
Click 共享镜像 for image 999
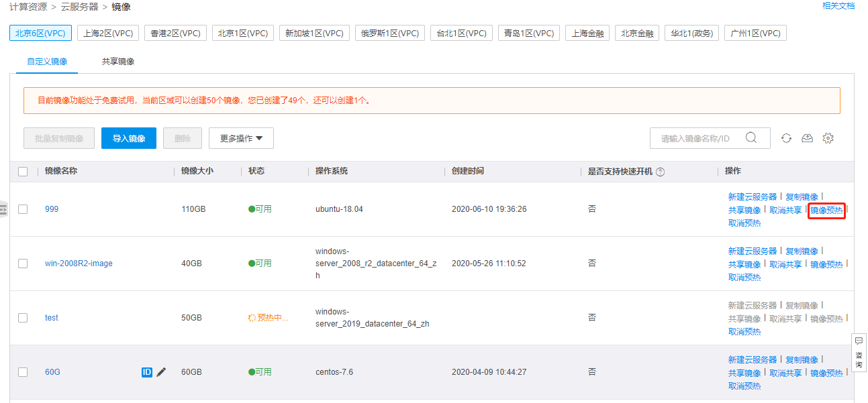(744, 210)
